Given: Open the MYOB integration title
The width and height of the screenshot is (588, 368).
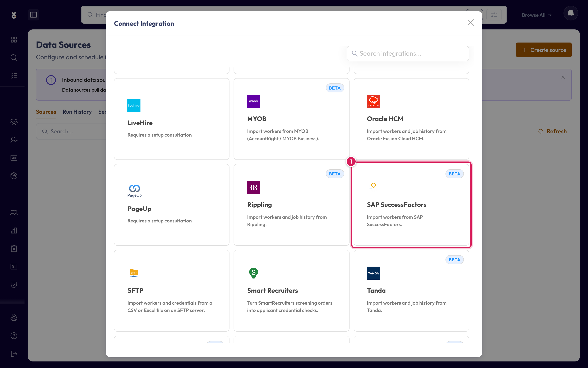Looking at the screenshot, I should coord(257,119).
